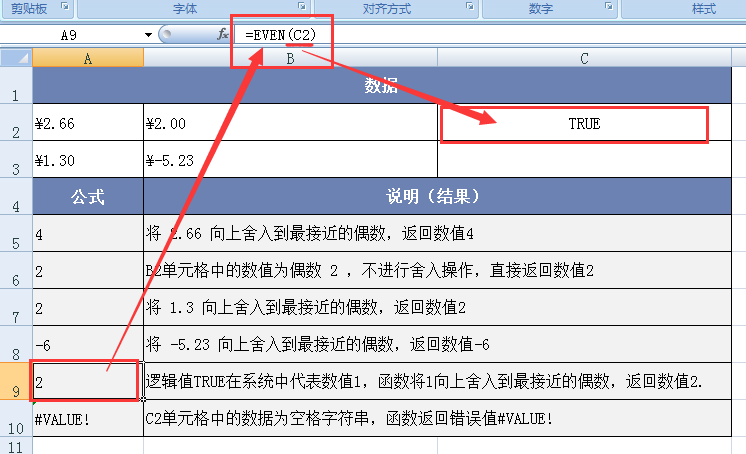Select row 6 header
746x454 pixels.
tap(16, 271)
